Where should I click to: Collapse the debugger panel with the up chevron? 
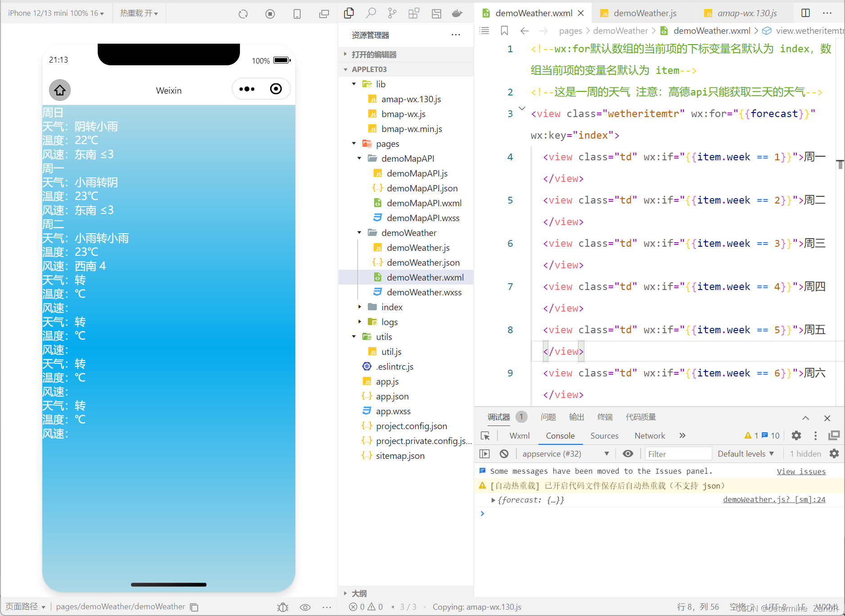pos(806,418)
